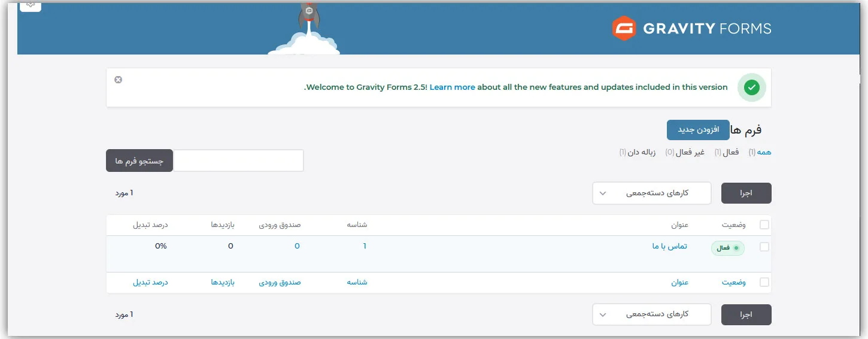Click the bottom اجرا apply button
The width and height of the screenshot is (868, 339).
pyautogui.click(x=746, y=314)
